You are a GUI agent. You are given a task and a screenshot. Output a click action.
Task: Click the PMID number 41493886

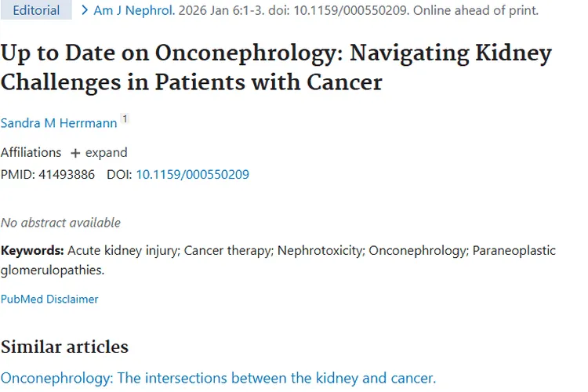(66, 174)
